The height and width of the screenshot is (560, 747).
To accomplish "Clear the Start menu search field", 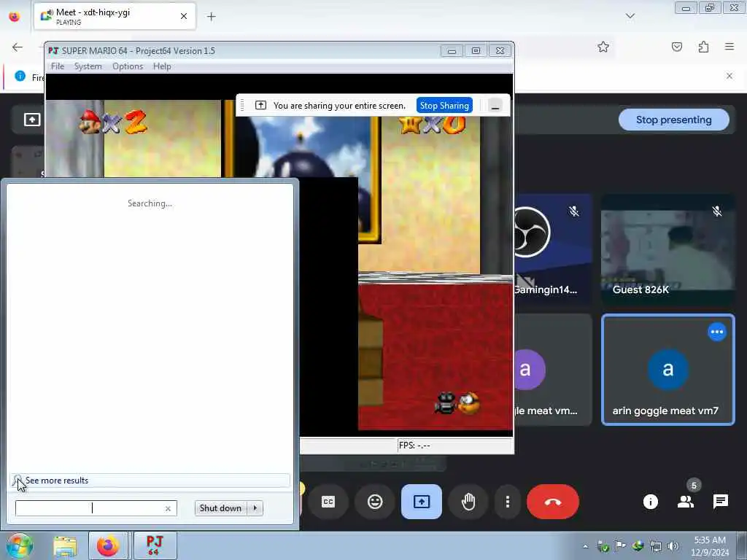I will [x=168, y=508].
